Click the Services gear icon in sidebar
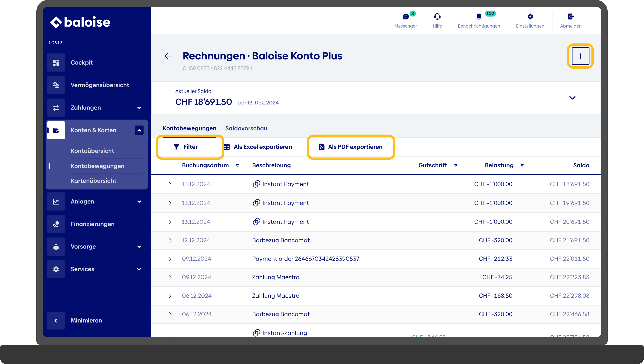The width and height of the screenshot is (644, 364). [56, 269]
